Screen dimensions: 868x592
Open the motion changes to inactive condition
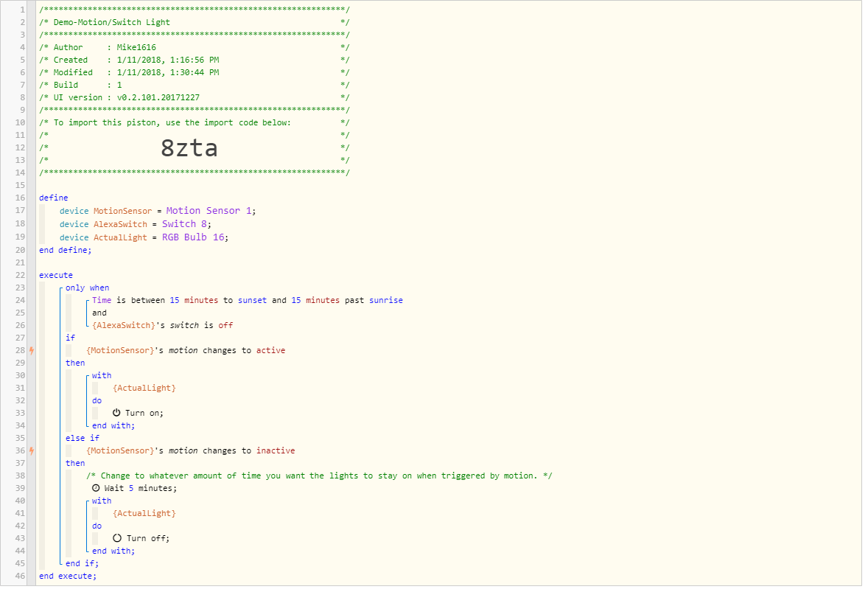click(191, 450)
